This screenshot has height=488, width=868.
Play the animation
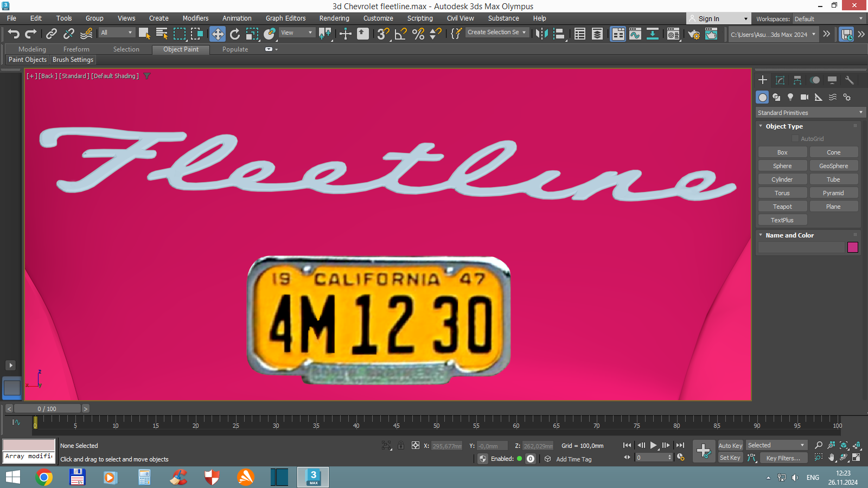click(654, 445)
